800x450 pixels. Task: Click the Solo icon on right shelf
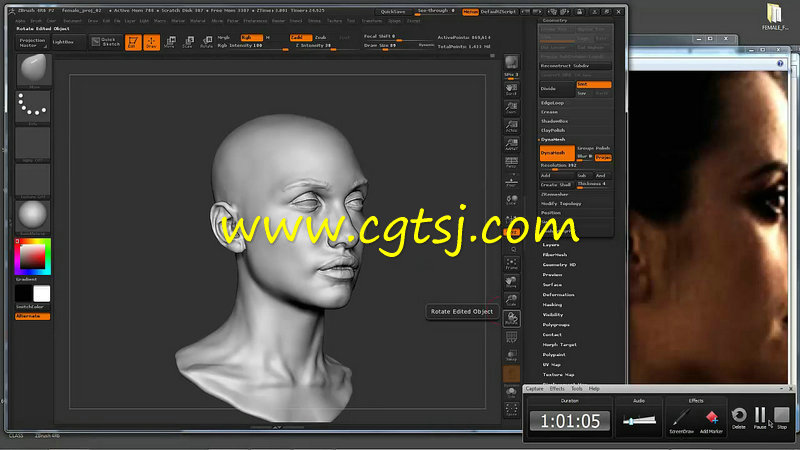click(x=511, y=393)
